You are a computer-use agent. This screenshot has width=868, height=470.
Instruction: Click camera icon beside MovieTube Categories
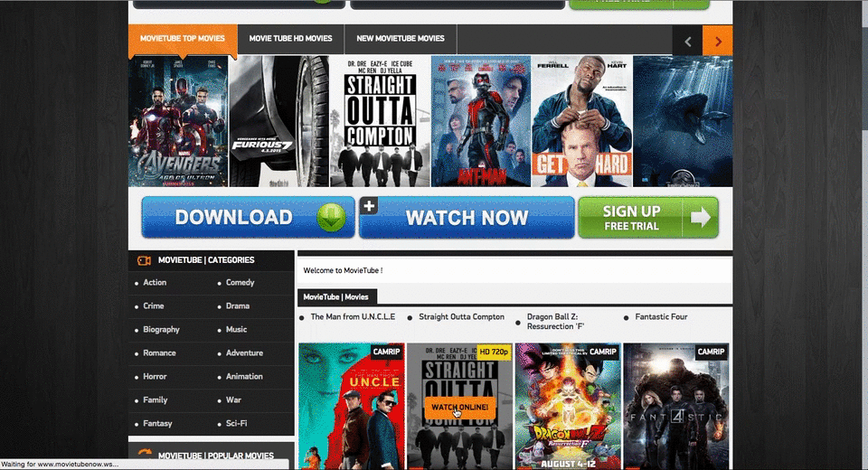[x=144, y=260]
